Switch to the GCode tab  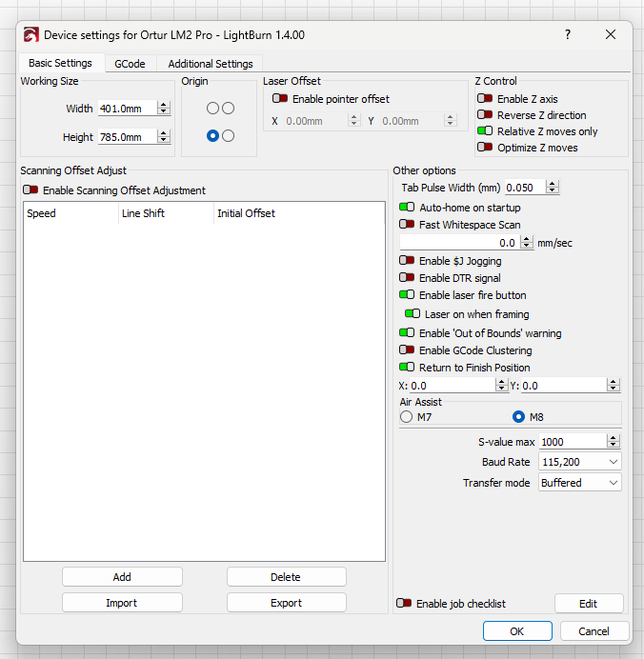pos(130,64)
